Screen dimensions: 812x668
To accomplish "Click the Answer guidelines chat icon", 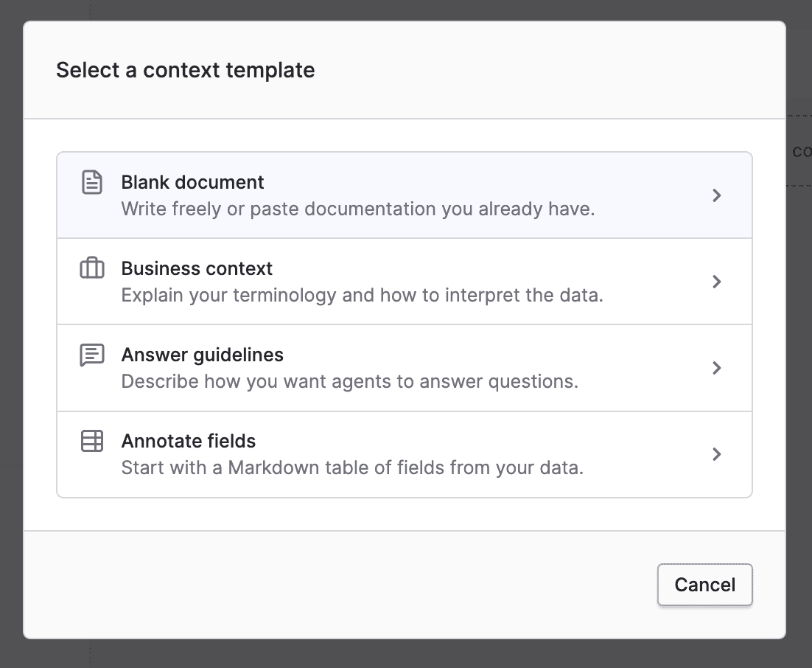I will click(x=92, y=355).
